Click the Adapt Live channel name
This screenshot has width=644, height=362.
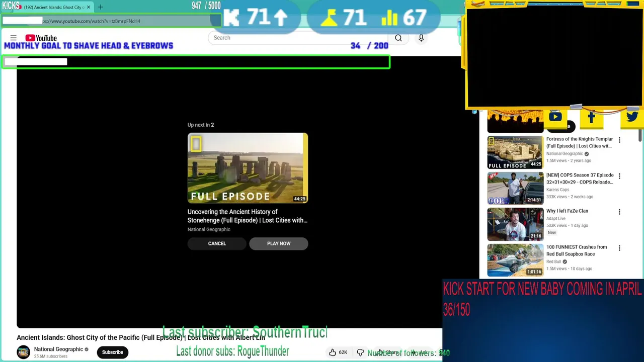[x=556, y=218]
